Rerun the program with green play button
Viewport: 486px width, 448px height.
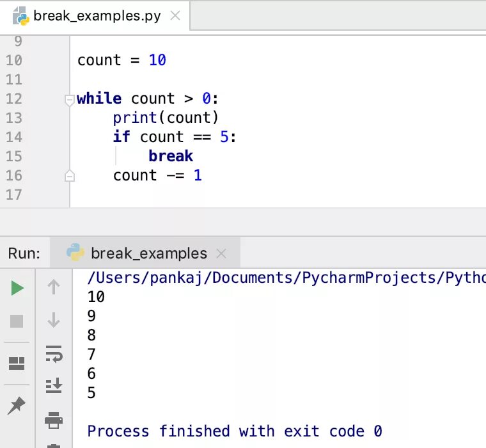(x=17, y=288)
